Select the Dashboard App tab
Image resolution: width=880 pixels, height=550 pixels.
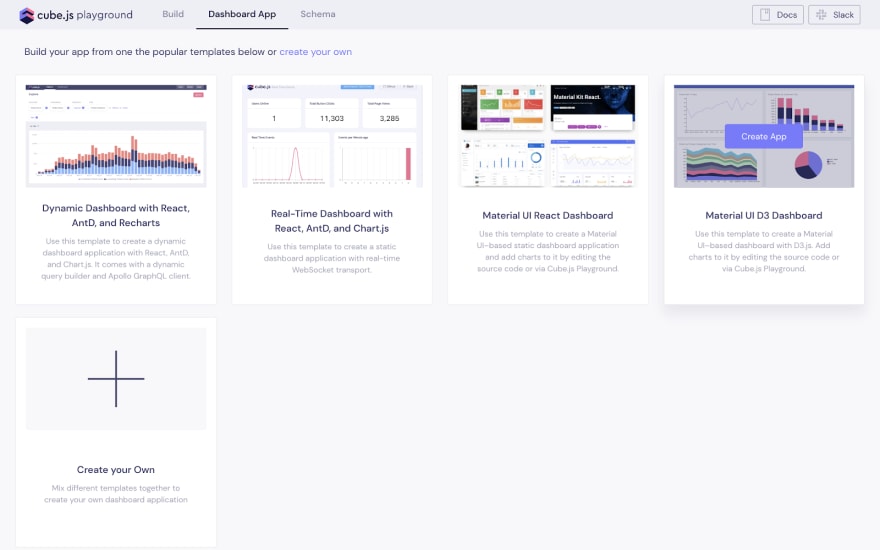[x=242, y=14]
